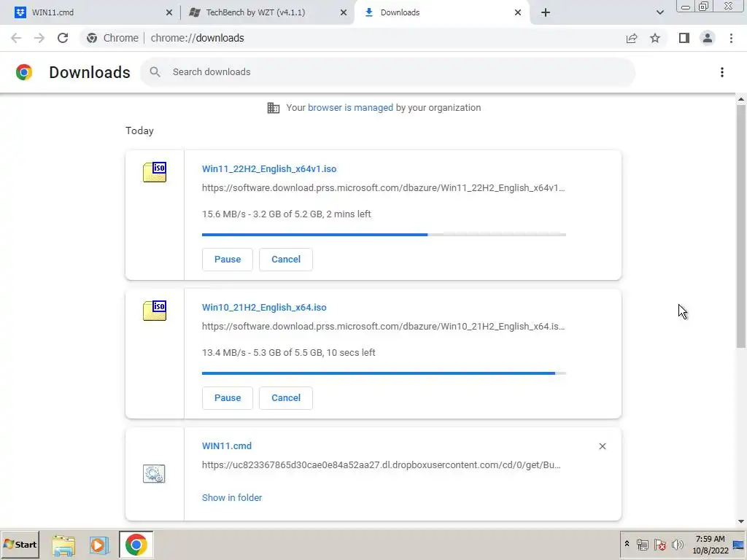Screen dimensions: 747x560
Task: Click the Win10 ISO source URL
Action: [x=384, y=326]
